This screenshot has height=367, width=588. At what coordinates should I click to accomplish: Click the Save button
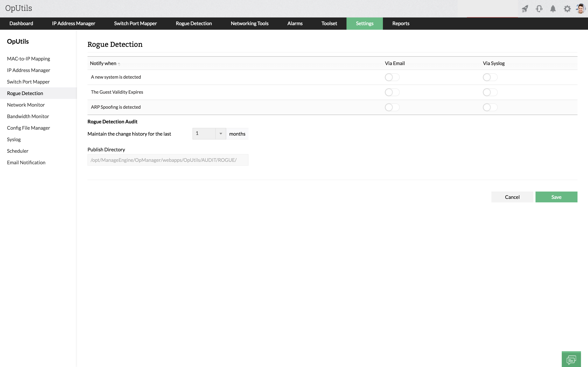[556, 197]
